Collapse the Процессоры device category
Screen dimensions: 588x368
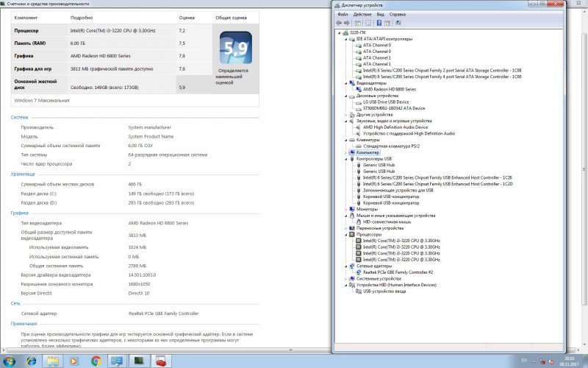tap(346, 234)
